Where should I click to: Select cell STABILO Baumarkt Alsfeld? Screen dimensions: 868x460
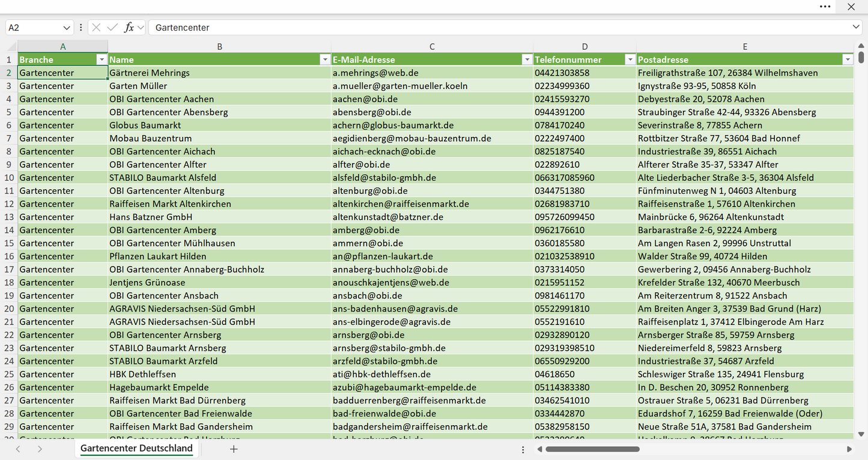pos(220,178)
